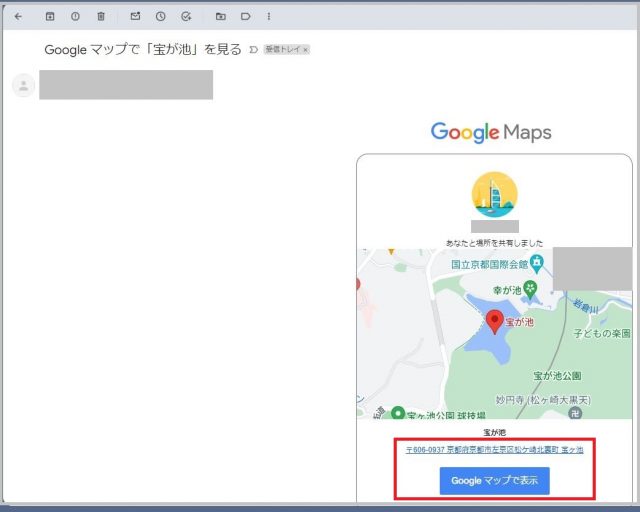The image size is (640, 512).
Task: Apply label with tag icon
Action: click(x=246, y=16)
